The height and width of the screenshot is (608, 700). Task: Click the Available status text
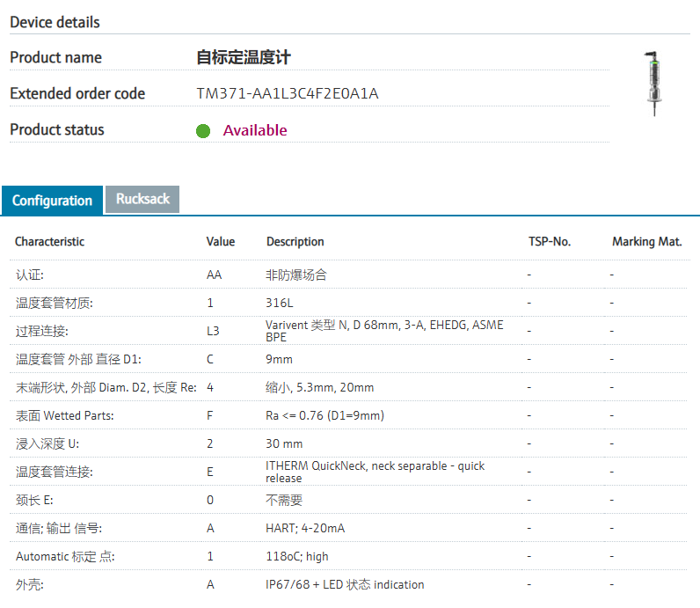255,130
